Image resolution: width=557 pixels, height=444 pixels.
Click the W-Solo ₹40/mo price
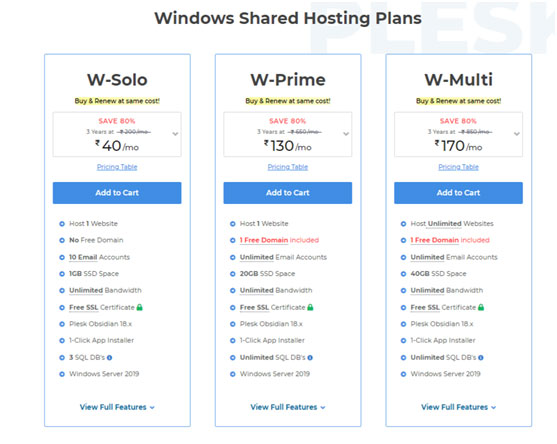click(117, 146)
